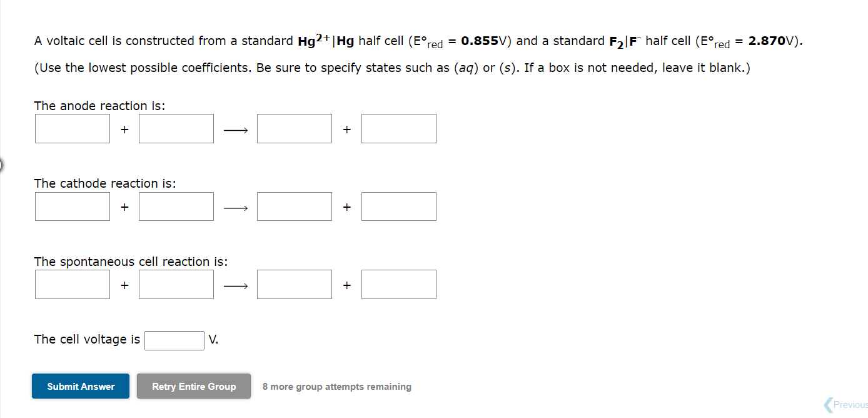Select the second spontaneous cell reaction reactant box

point(176,285)
